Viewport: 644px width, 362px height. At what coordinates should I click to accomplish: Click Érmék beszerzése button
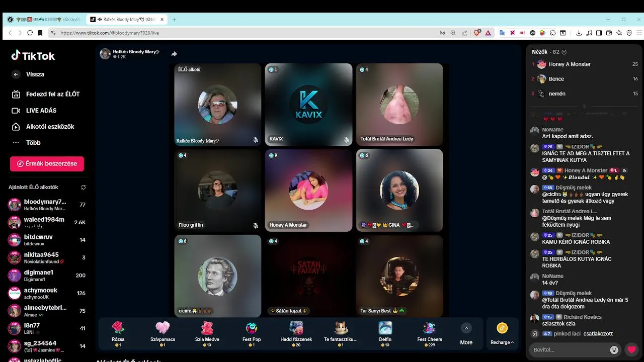tap(47, 163)
